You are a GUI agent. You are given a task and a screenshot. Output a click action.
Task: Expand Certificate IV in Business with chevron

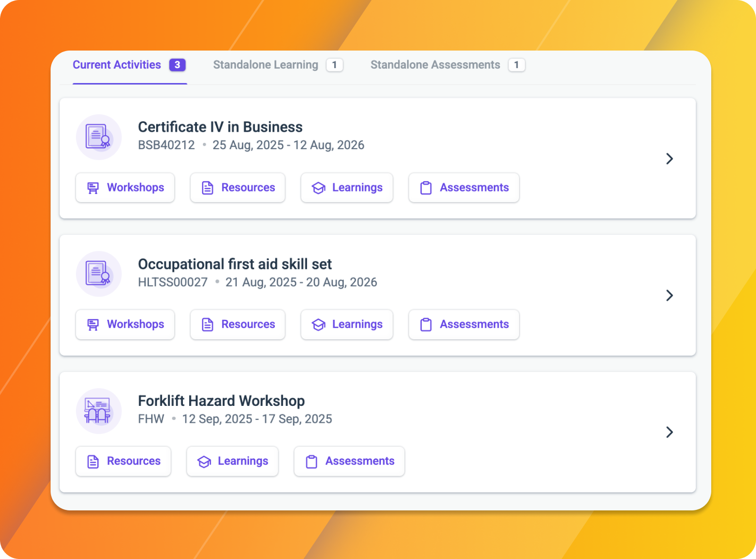point(669,158)
